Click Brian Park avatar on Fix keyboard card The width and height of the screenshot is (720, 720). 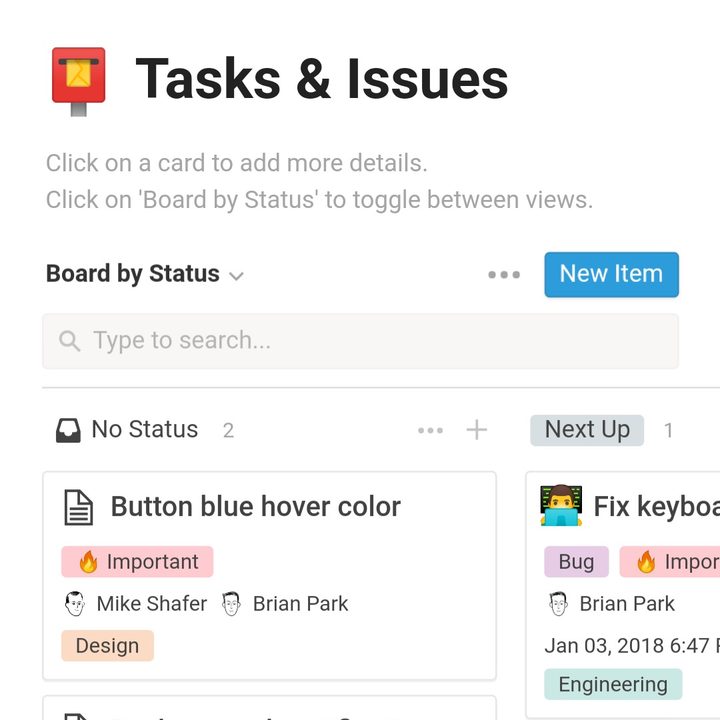558,603
